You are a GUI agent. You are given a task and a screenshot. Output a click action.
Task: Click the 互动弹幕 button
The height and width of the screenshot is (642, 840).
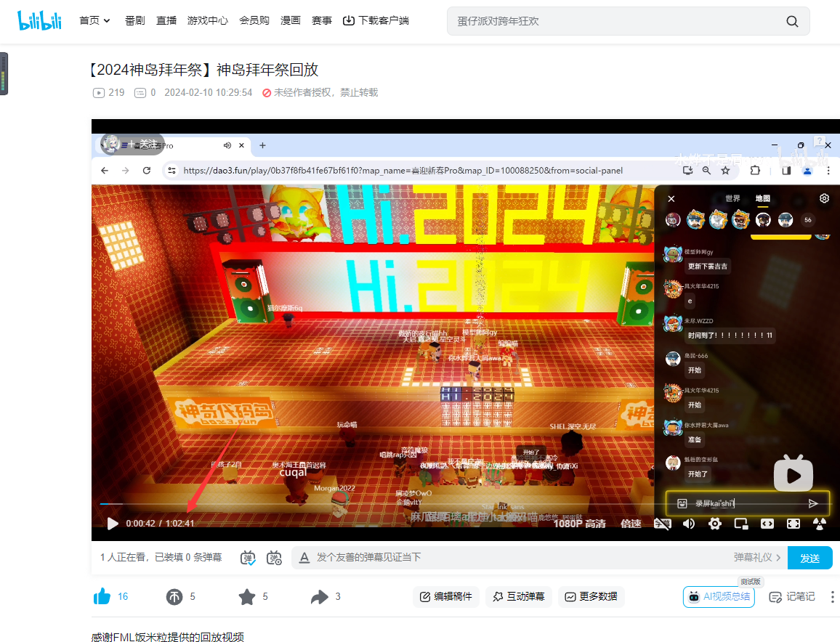(x=519, y=596)
